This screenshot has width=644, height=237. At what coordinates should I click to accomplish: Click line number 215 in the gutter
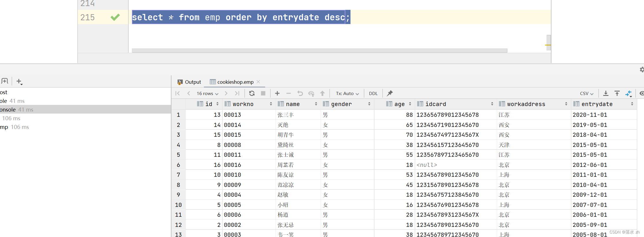[x=88, y=17]
